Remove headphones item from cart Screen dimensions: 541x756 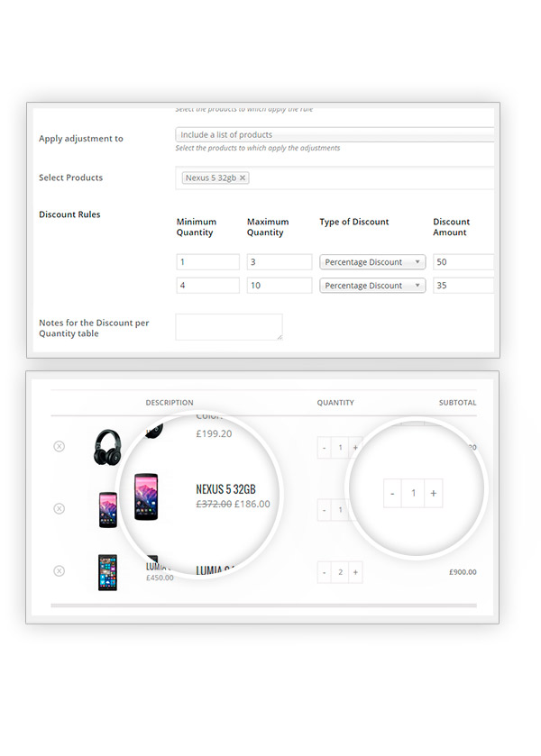click(59, 446)
